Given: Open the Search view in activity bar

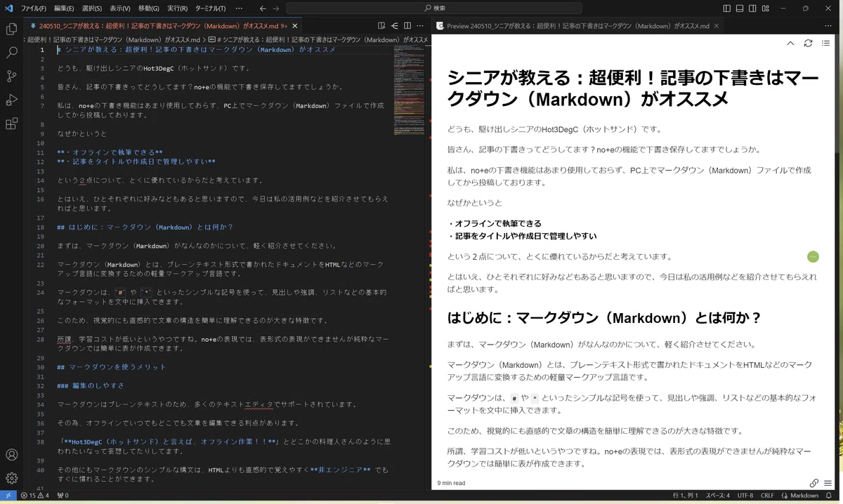Looking at the screenshot, I should pos(11,53).
